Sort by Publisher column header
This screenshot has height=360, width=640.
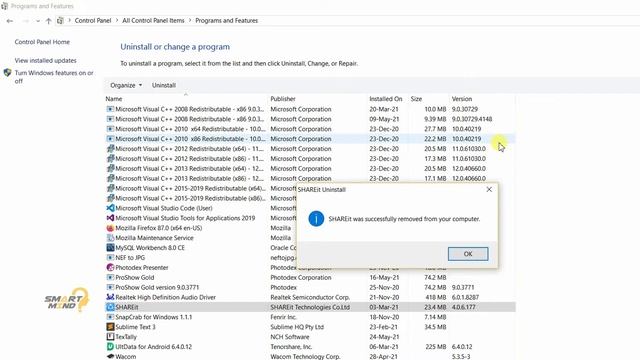[x=283, y=99]
